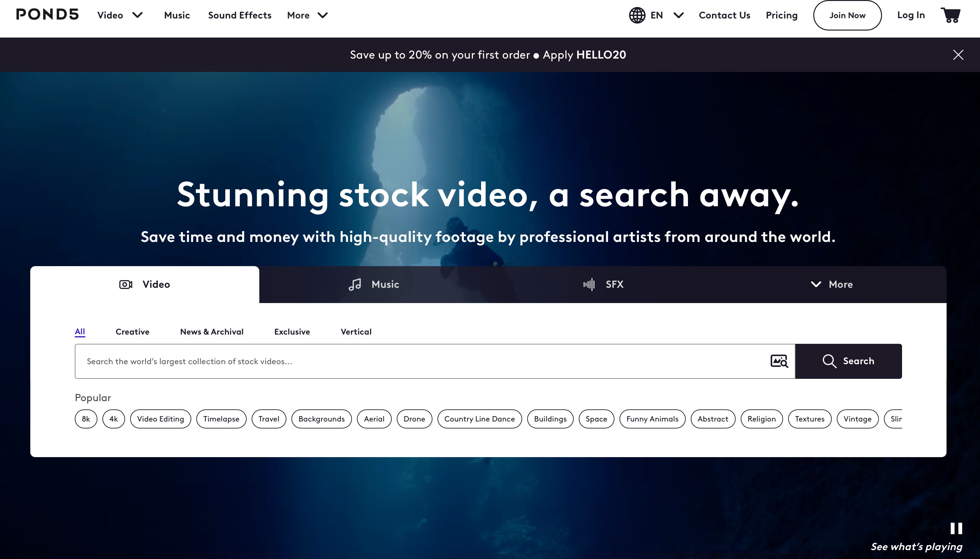Click the visual image search icon
The height and width of the screenshot is (559, 980).
[779, 361]
